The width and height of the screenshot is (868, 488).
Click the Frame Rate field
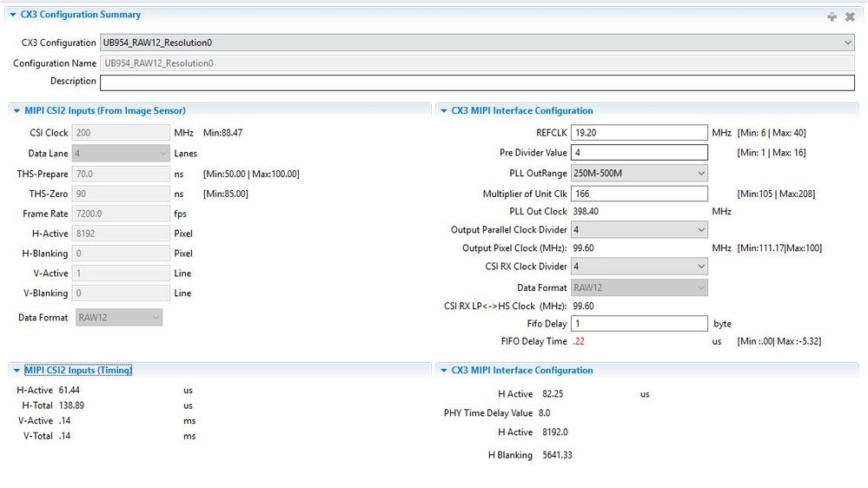pyautogui.click(x=121, y=214)
